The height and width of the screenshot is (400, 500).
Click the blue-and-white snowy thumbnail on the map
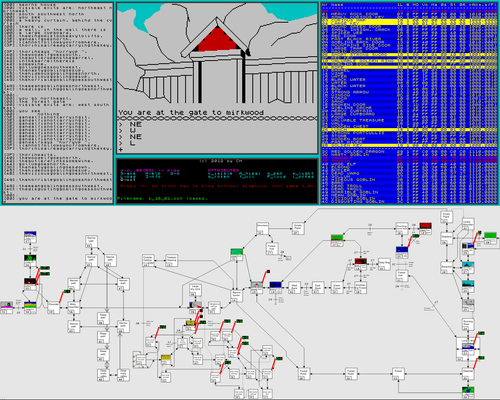30,236
